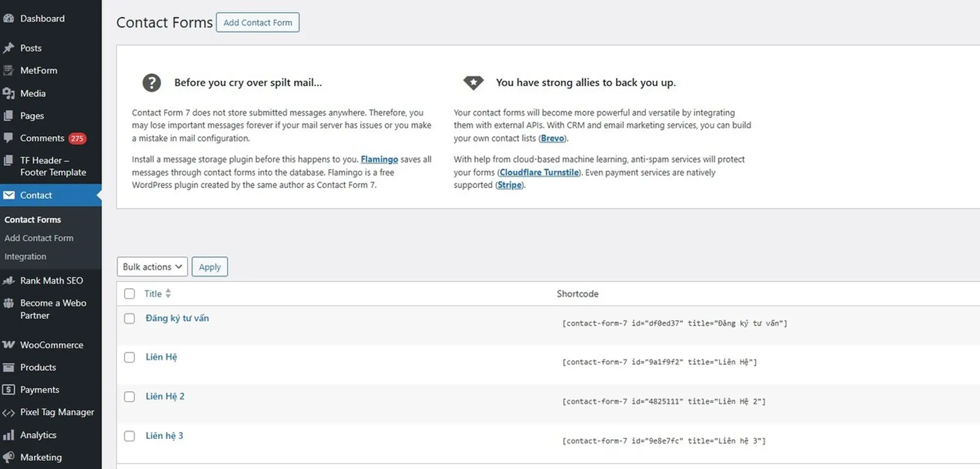Viewport: 980px width, 469px height.
Task: Click the Pages icon in sidebar
Action: pos(8,116)
